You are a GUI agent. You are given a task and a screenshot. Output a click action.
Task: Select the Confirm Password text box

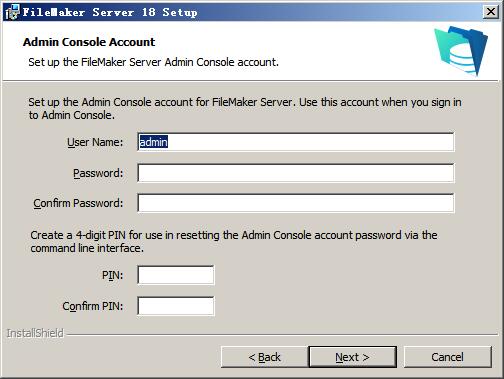296,203
